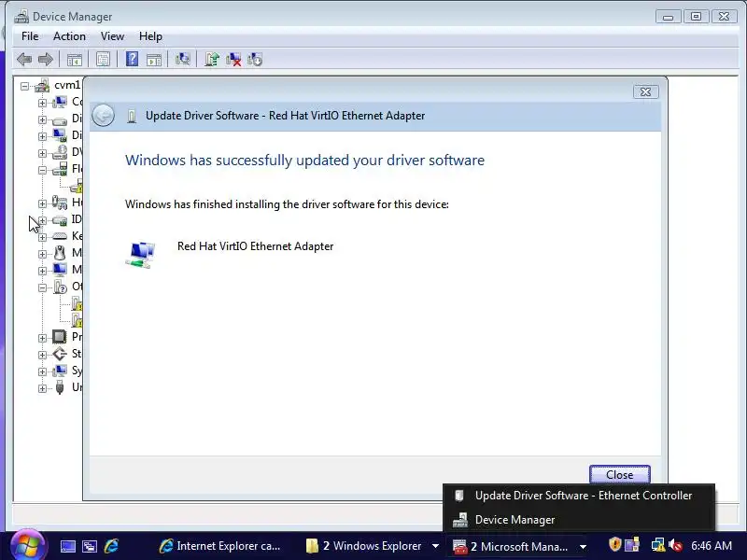The image size is (747, 560).
Task: Launch Internet Explorer from quick launch
Action: (x=111, y=546)
